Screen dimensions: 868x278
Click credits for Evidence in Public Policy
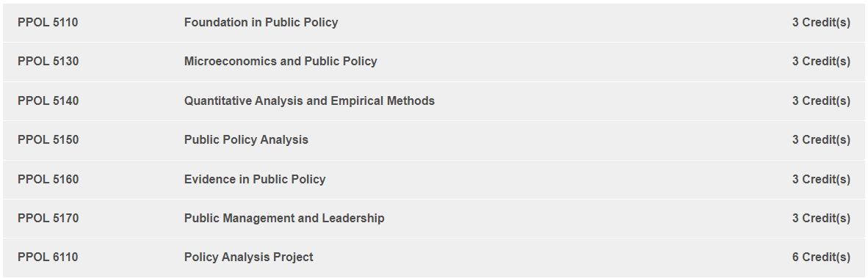coord(821,180)
